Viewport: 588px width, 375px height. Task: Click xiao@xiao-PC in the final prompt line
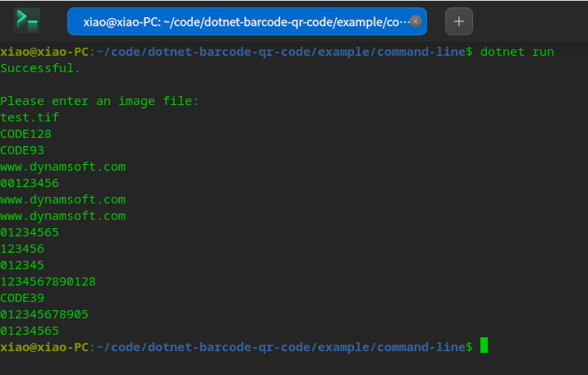pyautogui.click(x=44, y=347)
